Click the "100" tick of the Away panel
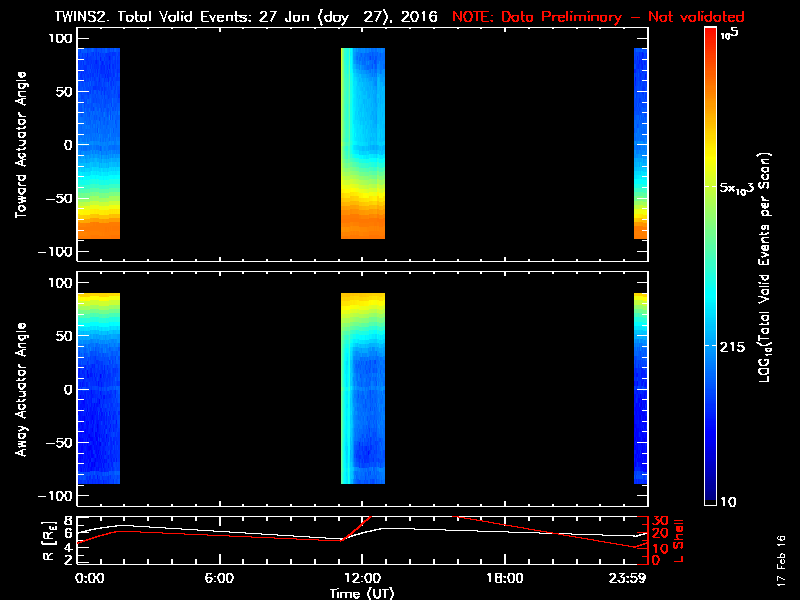800x600 pixels. coord(60,283)
